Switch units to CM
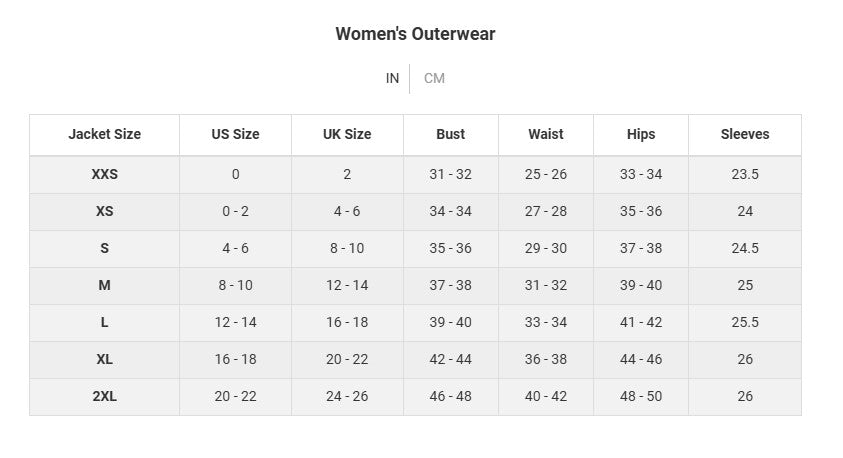 tap(434, 78)
